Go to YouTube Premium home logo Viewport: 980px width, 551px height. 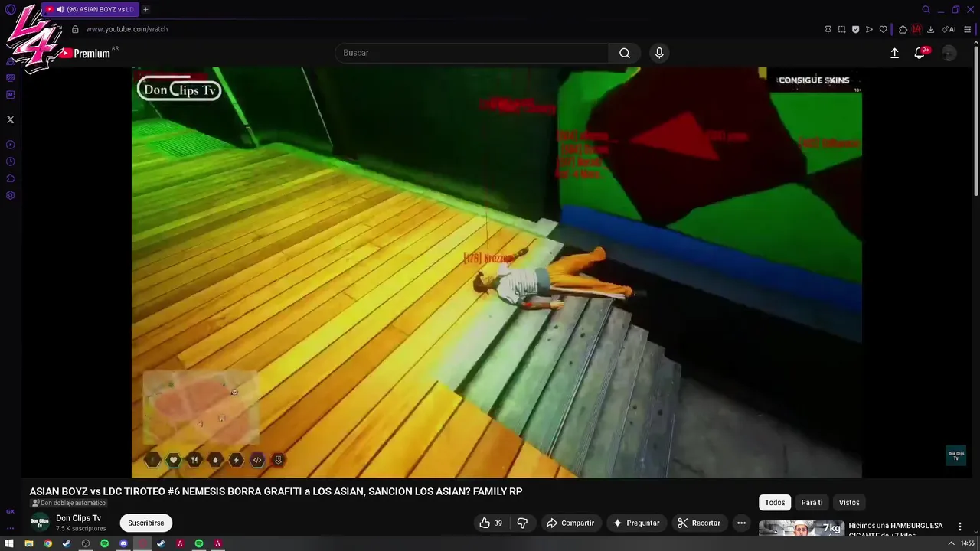click(x=84, y=54)
